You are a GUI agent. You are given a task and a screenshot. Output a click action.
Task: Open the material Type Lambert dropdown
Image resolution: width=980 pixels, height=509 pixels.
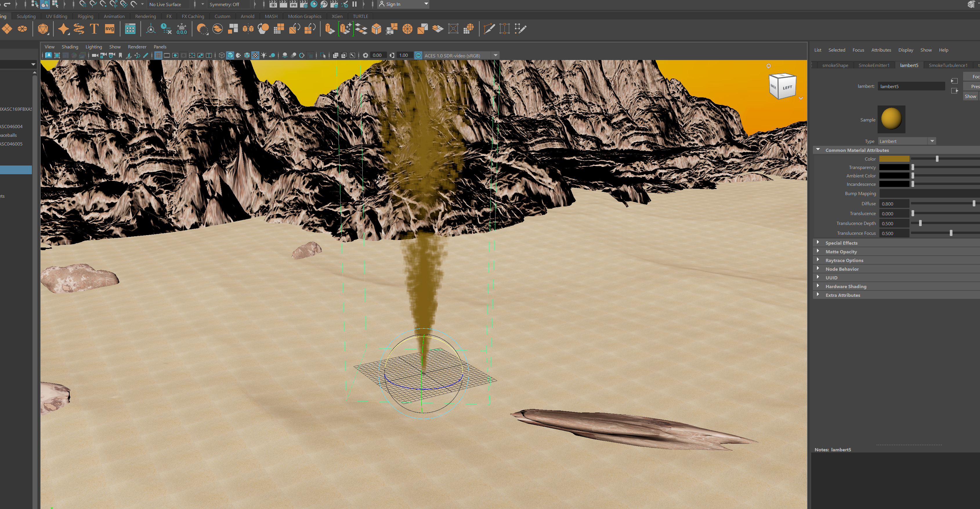click(x=907, y=141)
